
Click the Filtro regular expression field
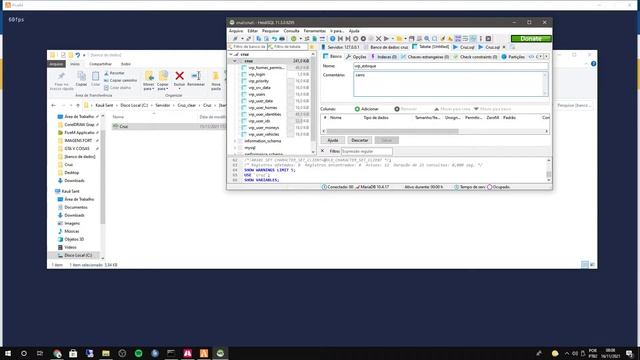pos(367,151)
